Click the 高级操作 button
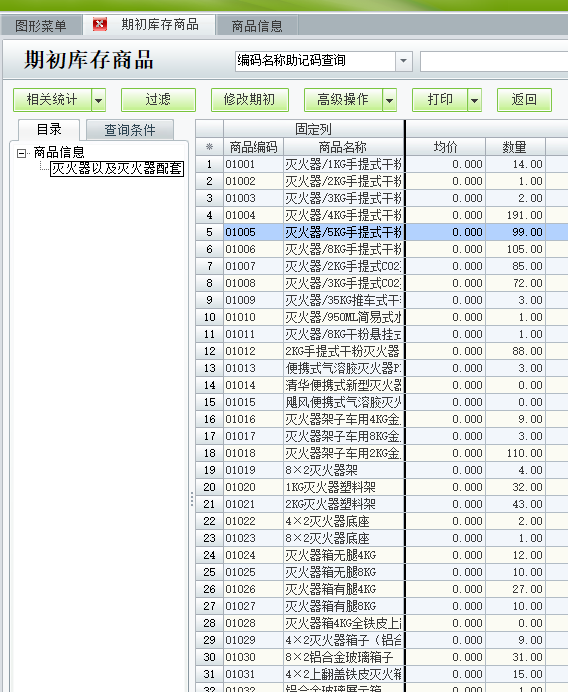568x692 pixels. coord(343,100)
